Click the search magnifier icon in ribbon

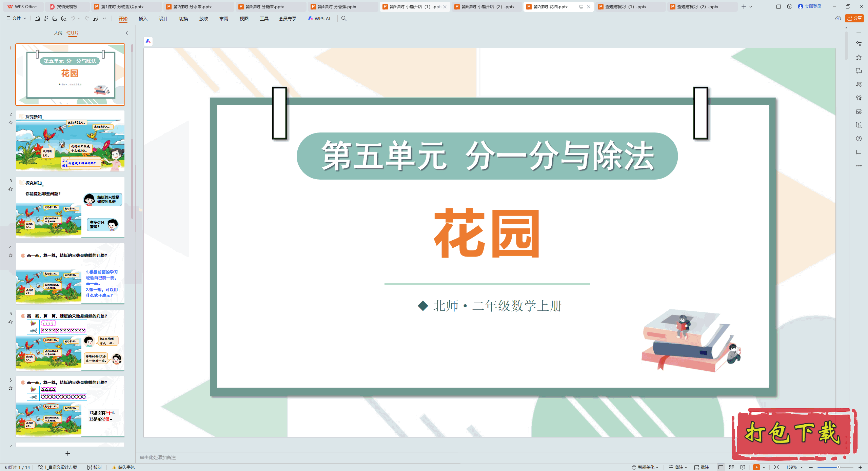344,19
